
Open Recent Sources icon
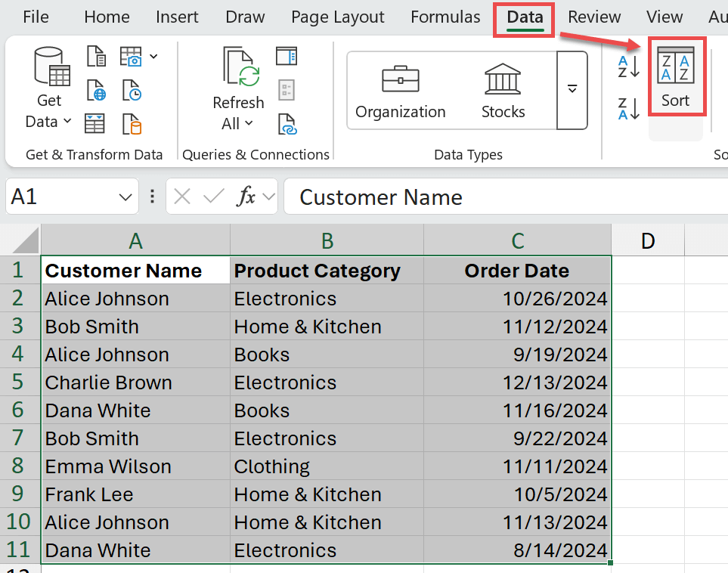click(132, 91)
